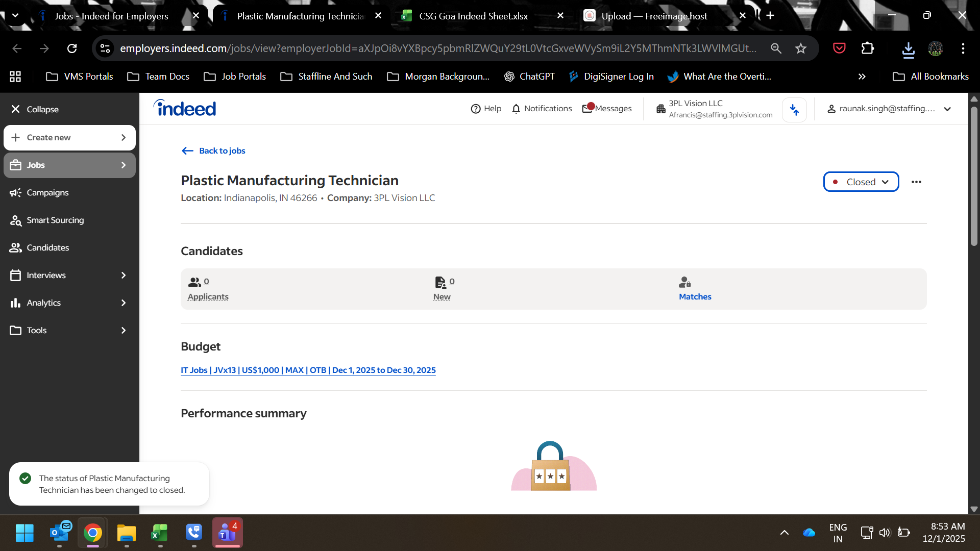980x551 pixels.
Task: Open All Bookmarks folder
Action: 930,77
